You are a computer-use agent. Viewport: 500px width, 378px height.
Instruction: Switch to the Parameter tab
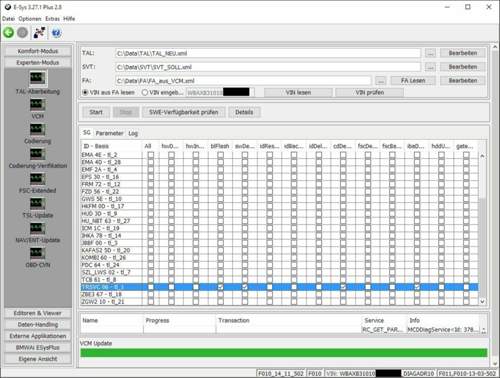pos(109,133)
